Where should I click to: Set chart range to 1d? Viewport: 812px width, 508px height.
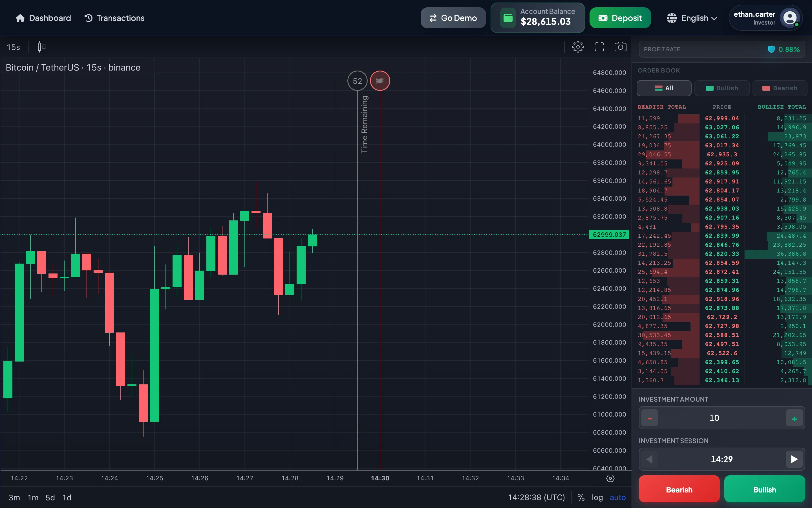click(67, 498)
